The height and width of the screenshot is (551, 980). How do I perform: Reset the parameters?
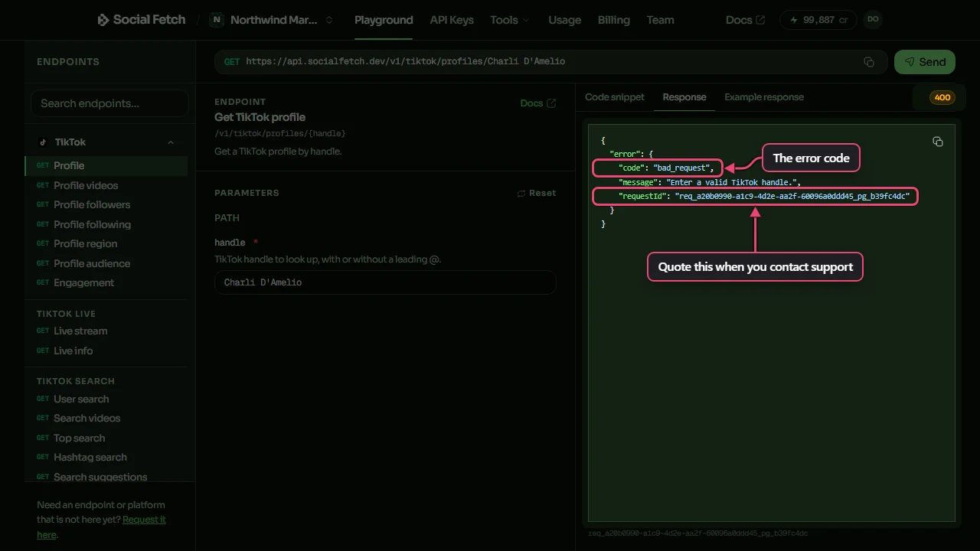(x=537, y=193)
